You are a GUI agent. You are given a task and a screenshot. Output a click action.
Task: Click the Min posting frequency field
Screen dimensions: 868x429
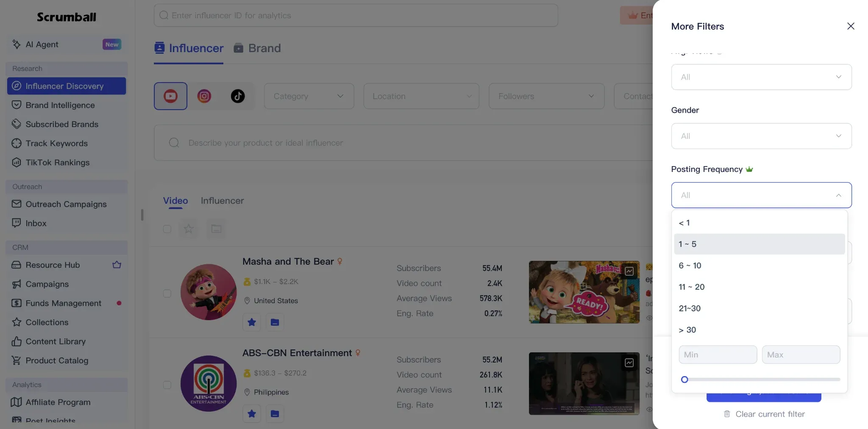[718, 354]
